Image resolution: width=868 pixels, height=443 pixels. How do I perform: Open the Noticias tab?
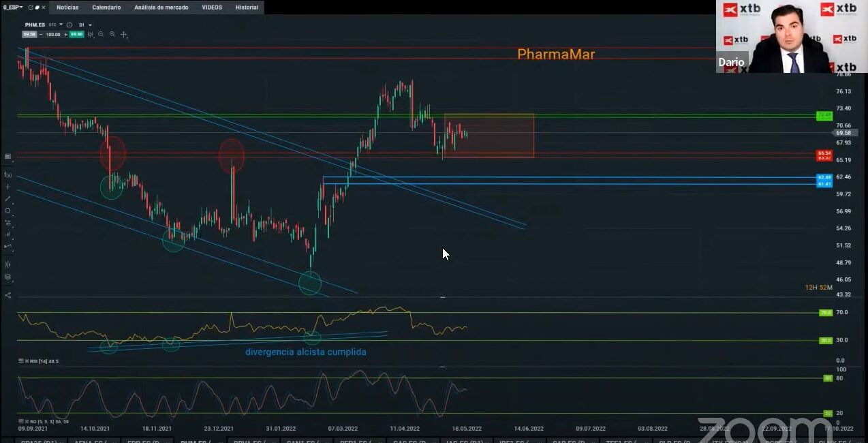tap(67, 7)
